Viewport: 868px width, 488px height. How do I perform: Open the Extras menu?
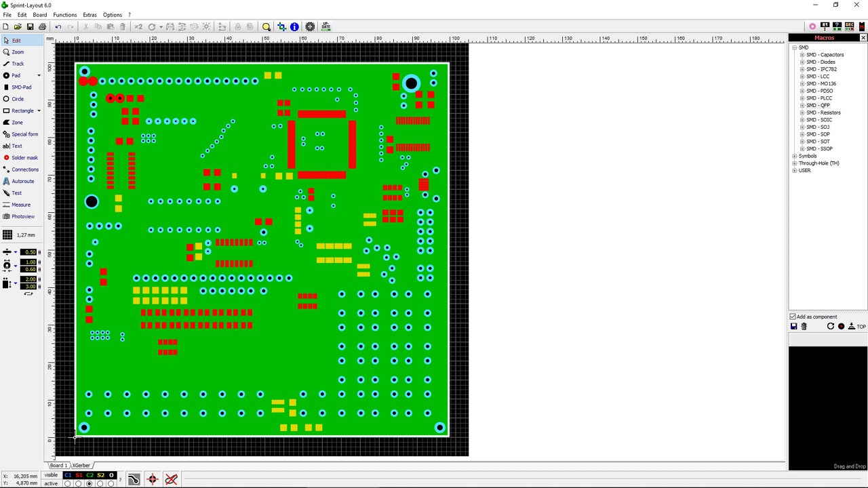[x=90, y=15]
